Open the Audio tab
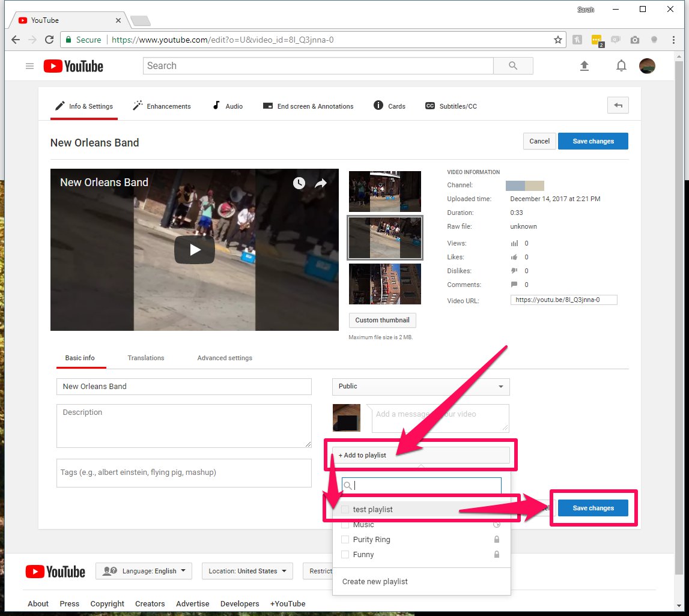This screenshot has width=689, height=616. click(x=228, y=106)
